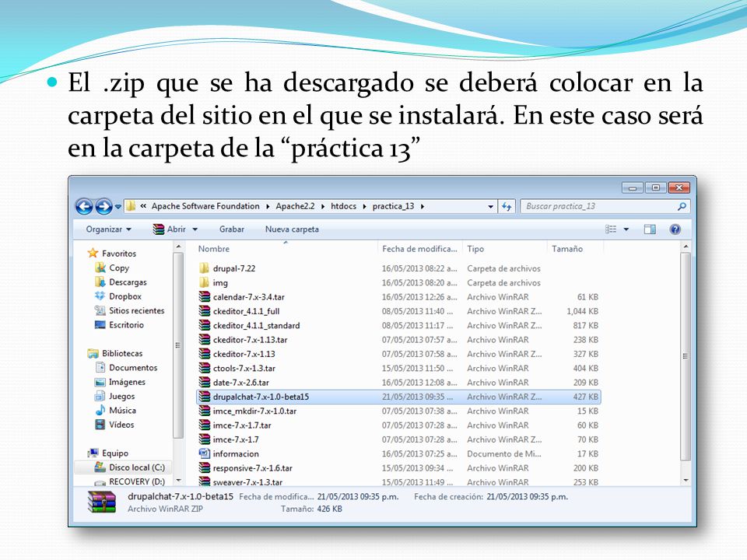Click navigation pane scrollbar up arrow
The height and width of the screenshot is (560, 747).
coord(178,247)
